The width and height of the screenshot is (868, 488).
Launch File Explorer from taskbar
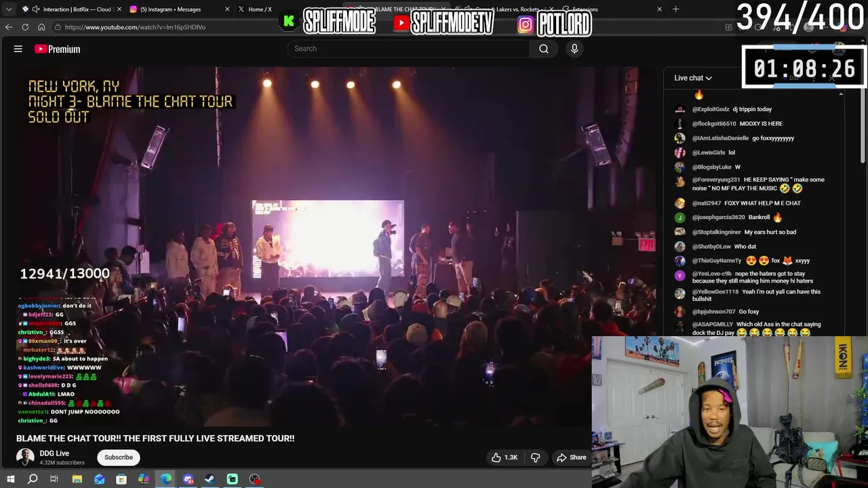(x=77, y=479)
